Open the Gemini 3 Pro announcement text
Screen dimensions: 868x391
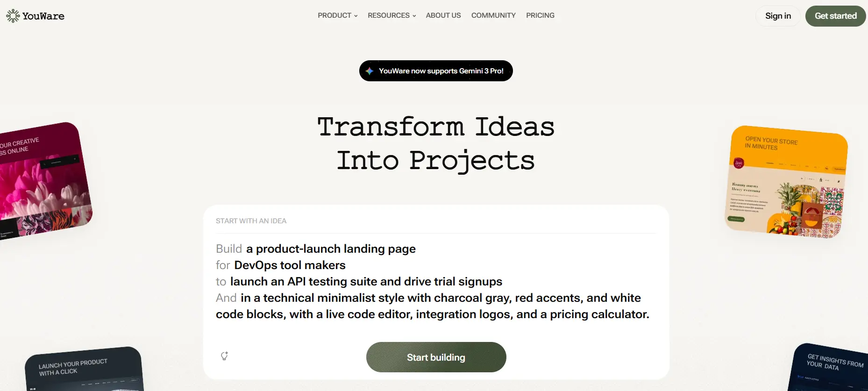click(441, 71)
